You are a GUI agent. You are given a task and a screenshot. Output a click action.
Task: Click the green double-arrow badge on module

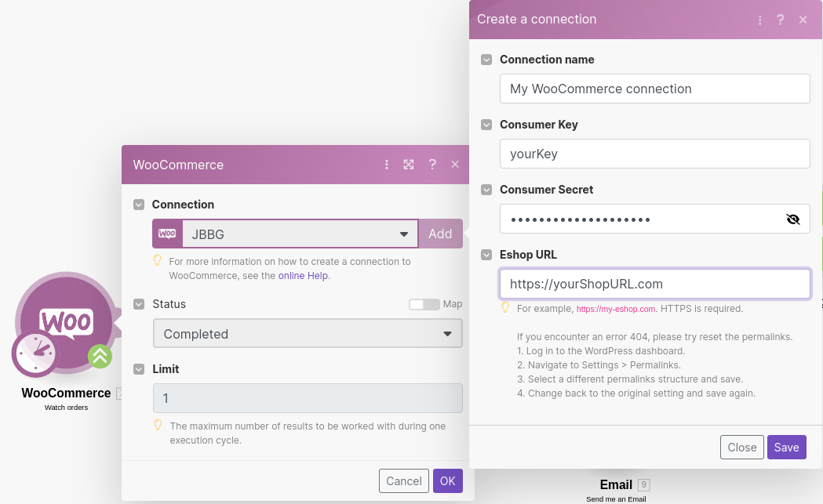point(100,357)
